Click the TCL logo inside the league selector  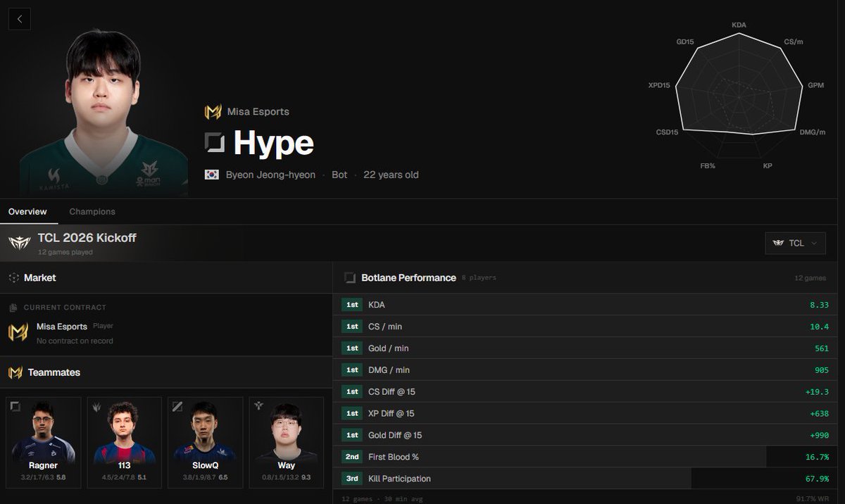[778, 243]
